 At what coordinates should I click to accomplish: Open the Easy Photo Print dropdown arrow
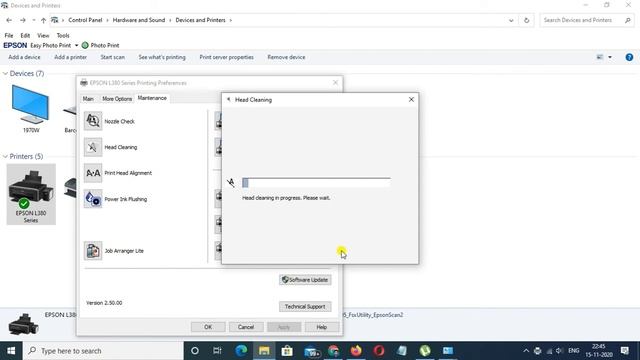(x=76, y=45)
